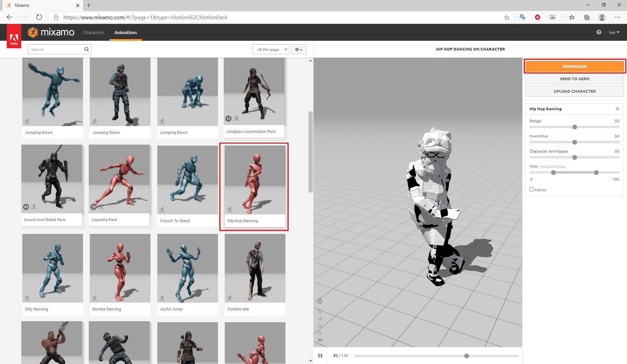Click the site padlock icon in address bar

pyautogui.click(x=56, y=17)
